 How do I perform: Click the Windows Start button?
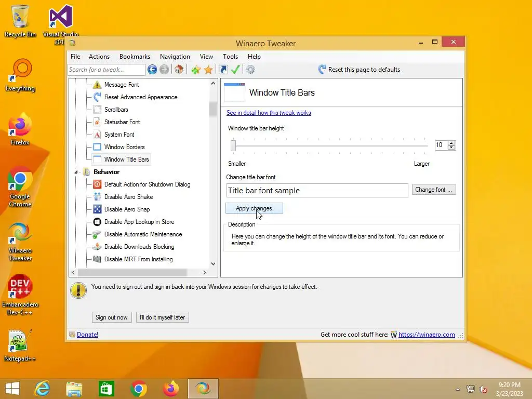point(12,389)
